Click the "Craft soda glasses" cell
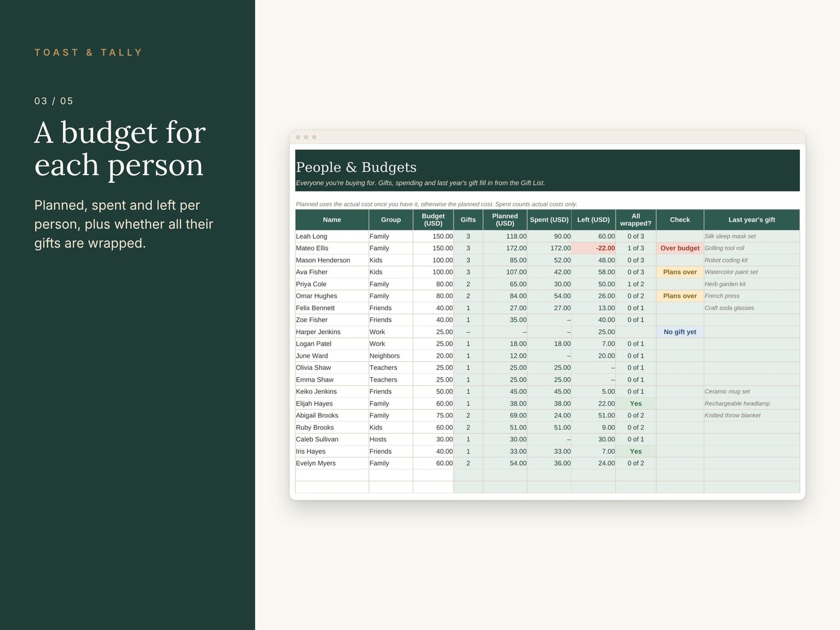 752,308
